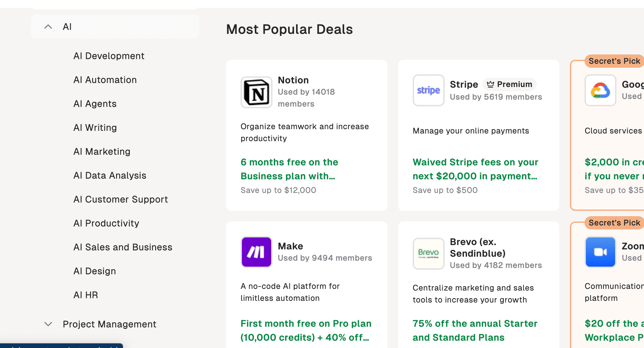Click the Brevo logo icon
Viewport: 644px width, 348px height.
point(428,254)
